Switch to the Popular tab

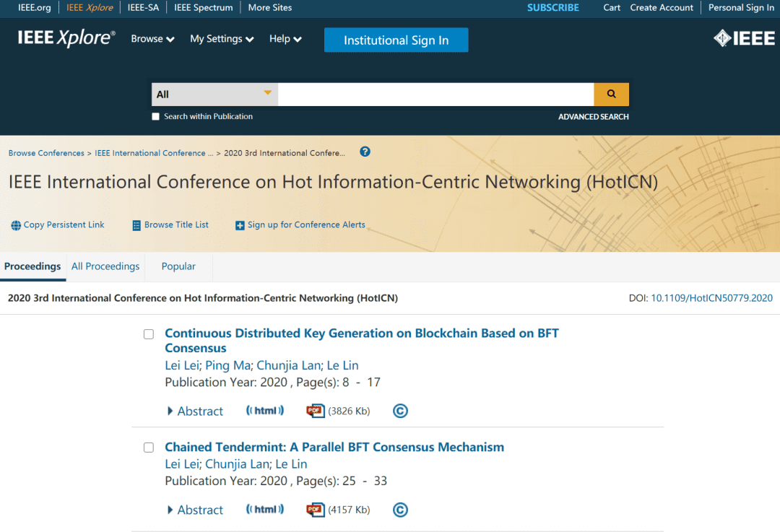(178, 266)
